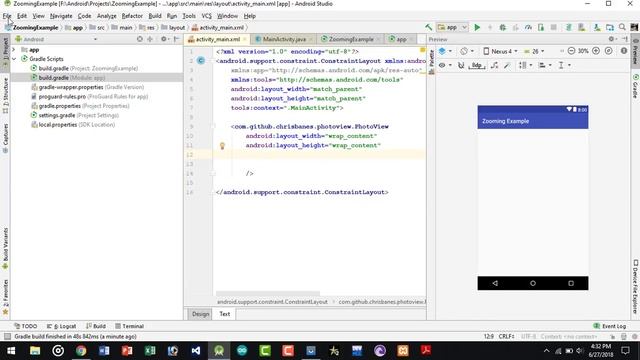Click the lightbulb quick-fix icon in gutter
Screen dimensions: 640x360
(x=222, y=146)
